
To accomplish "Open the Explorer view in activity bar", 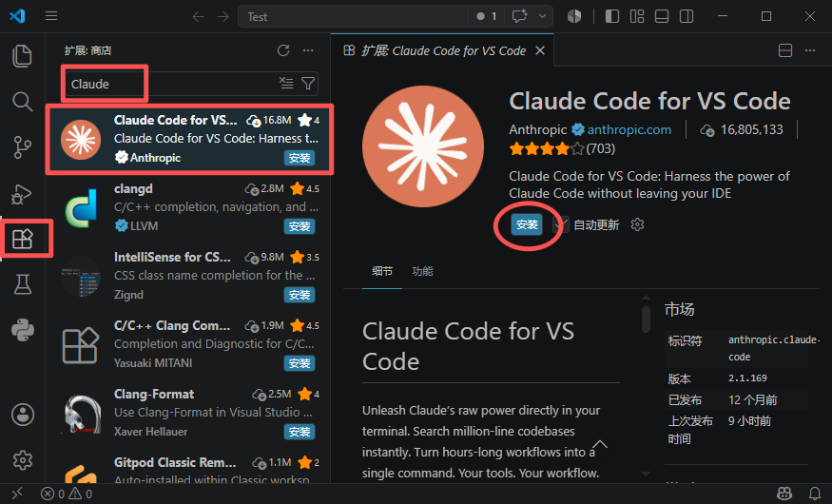I will point(22,56).
